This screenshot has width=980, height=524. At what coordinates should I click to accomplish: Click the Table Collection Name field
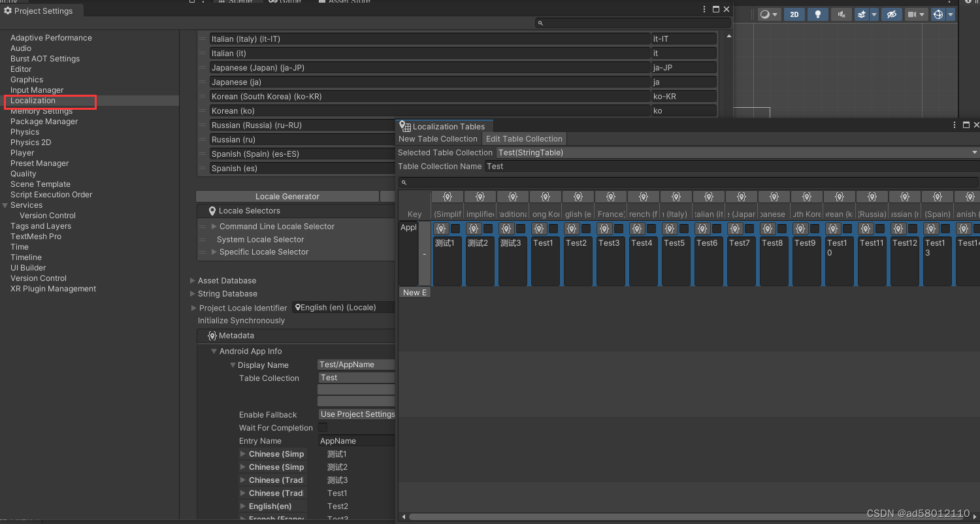pyautogui.click(x=732, y=166)
